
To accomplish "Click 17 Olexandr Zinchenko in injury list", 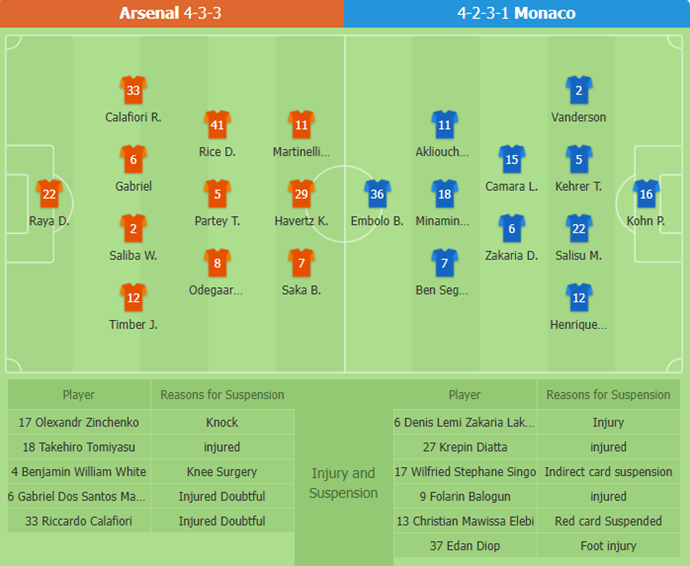I will click(x=79, y=422).
